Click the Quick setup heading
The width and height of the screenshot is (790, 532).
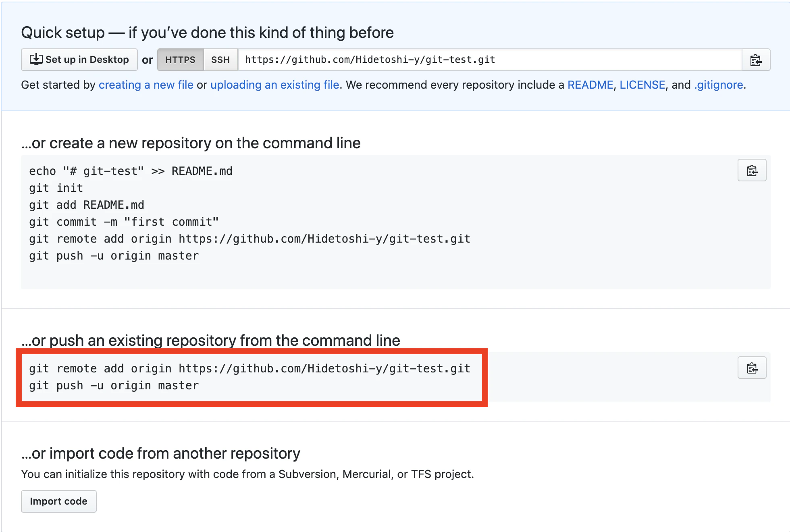point(207,33)
